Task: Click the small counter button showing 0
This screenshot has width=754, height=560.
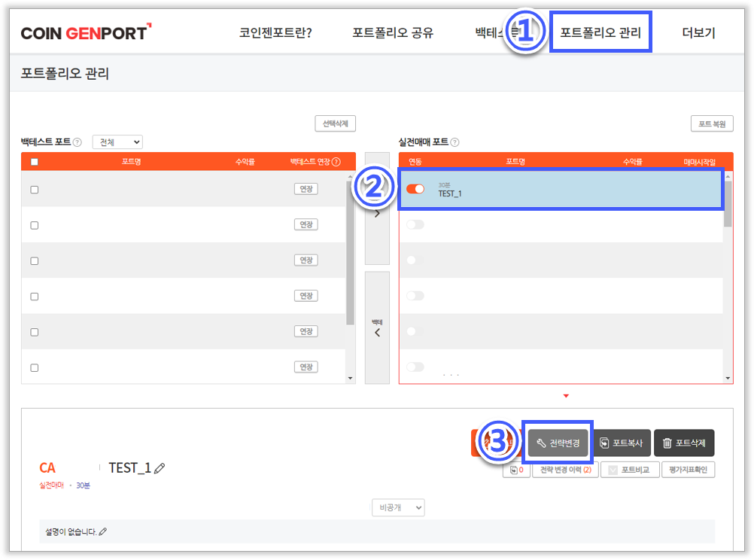Action: click(x=515, y=470)
